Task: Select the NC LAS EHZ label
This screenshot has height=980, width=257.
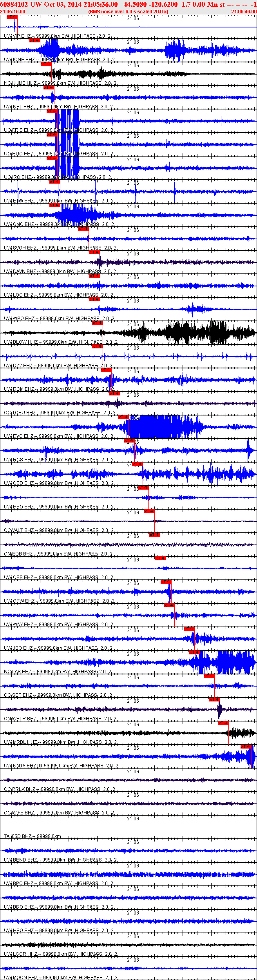Action: coord(58,672)
